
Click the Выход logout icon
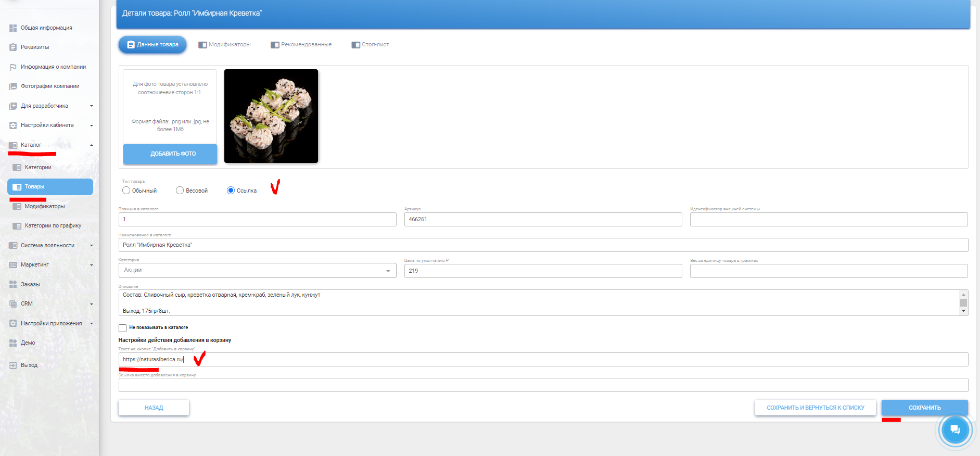(13, 365)
